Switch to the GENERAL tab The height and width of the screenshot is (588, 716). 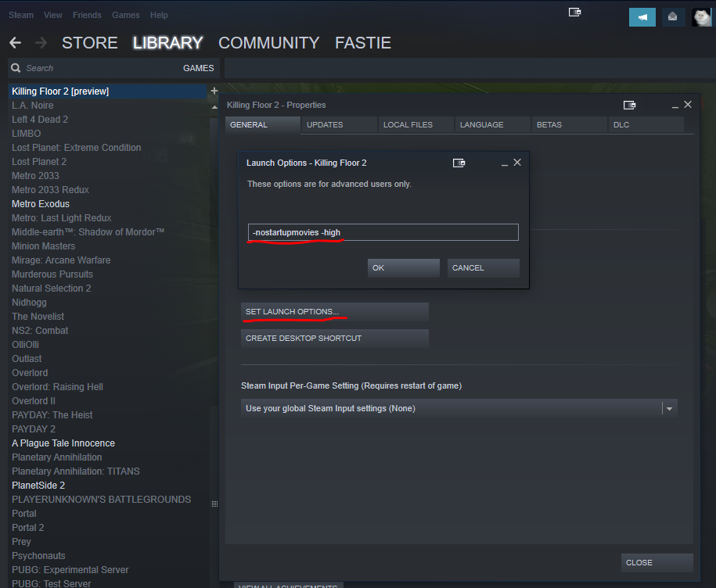(263, 124)
